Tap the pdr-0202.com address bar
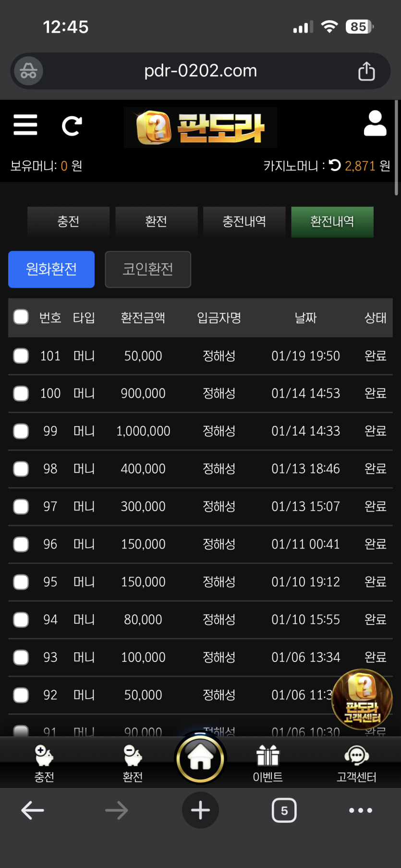The width and height of the screenshot is (401, 868). click(x=201, y=71)
